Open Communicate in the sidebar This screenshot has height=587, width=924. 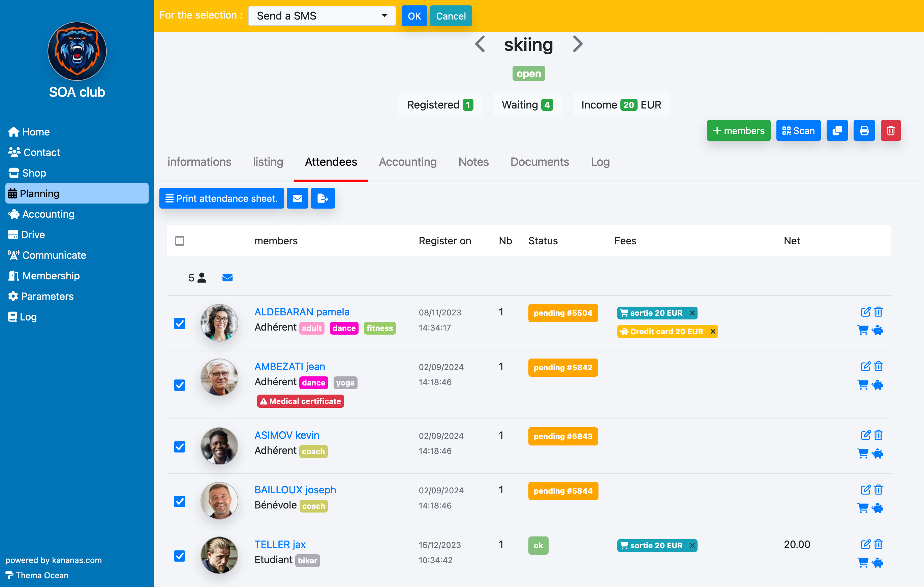pos(47,255)
